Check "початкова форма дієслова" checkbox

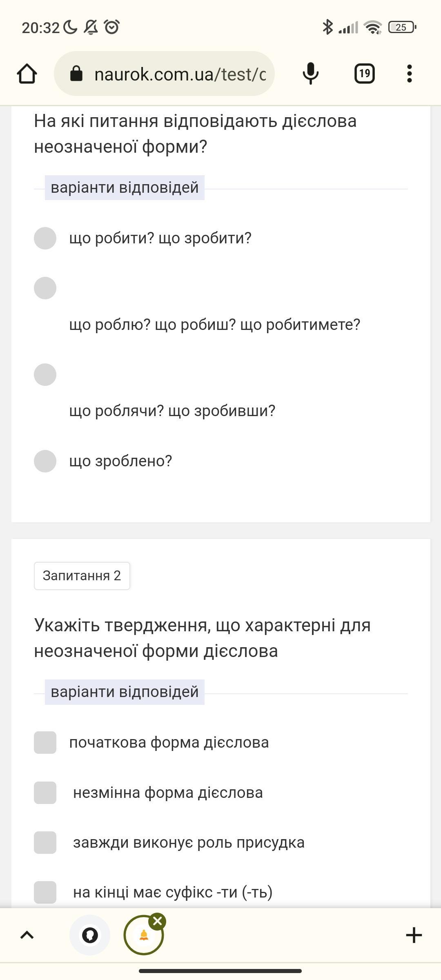coord(45,742)
